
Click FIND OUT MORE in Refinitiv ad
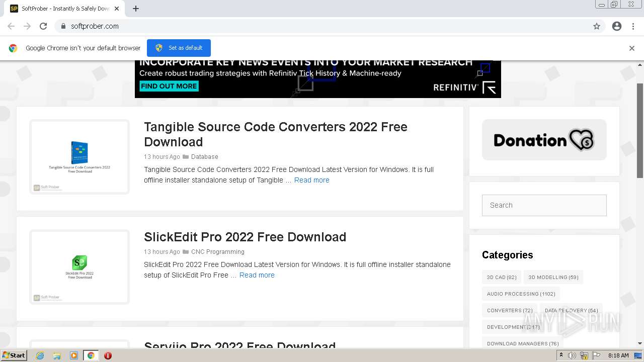[x=169, y=86]
